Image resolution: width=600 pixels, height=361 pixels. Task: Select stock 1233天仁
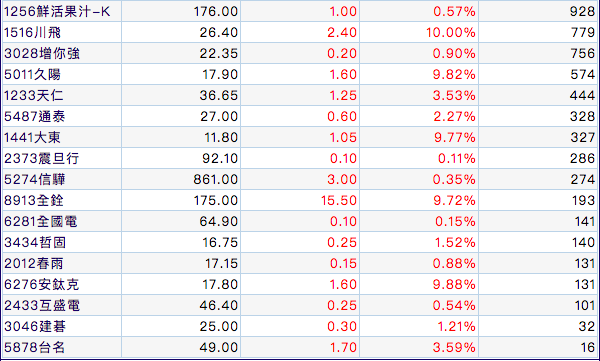point(34,95)
